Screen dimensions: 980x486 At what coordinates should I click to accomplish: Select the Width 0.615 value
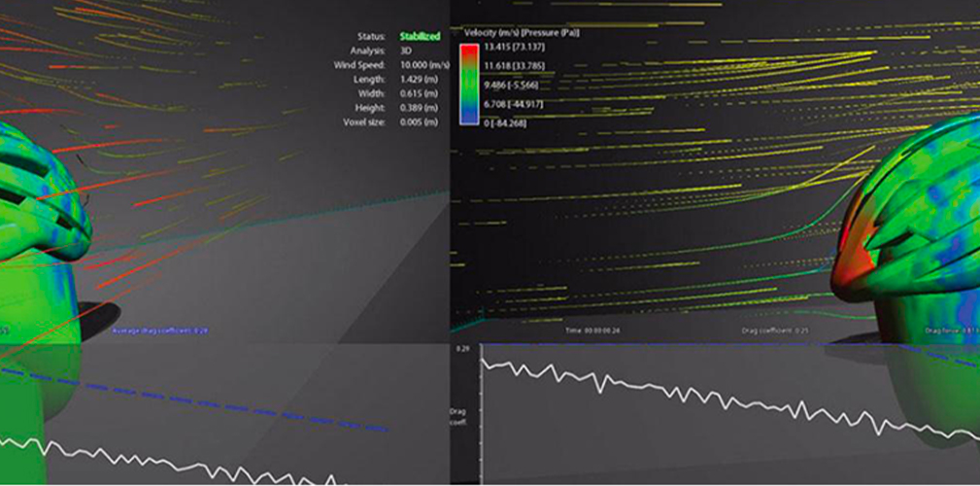pos(417,93)
